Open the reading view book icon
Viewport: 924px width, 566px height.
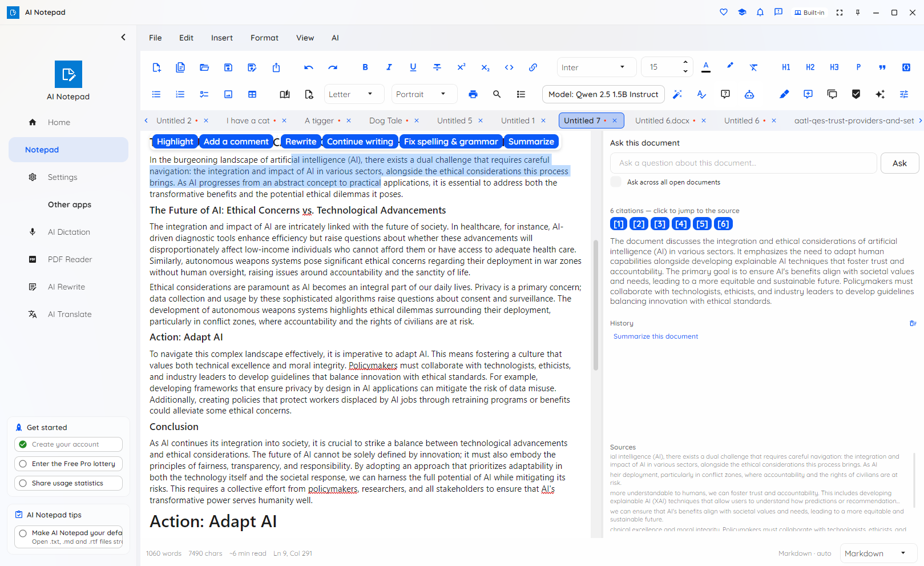pyautogui.click(x=285, y=94)
